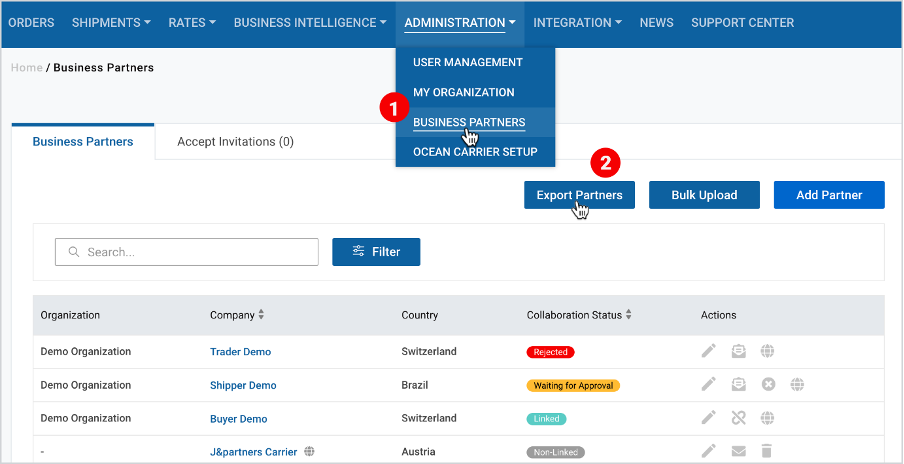Click globe icon beside J&partners Carrier name

click(310, 451)
